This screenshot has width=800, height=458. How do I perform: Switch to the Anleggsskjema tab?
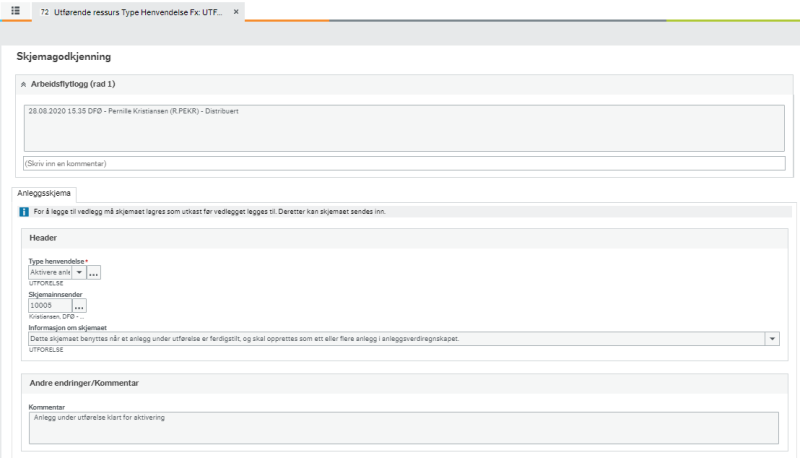44,193
